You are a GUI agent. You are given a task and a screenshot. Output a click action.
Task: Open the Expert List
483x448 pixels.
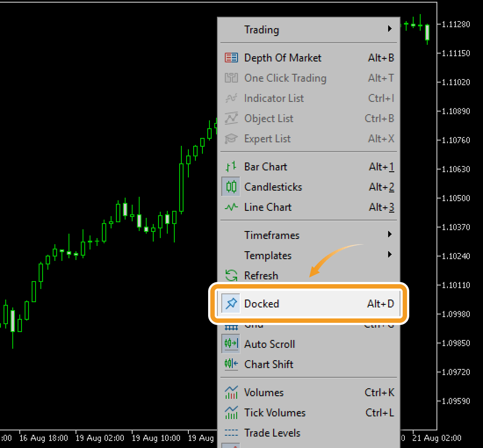pos(267,139)
